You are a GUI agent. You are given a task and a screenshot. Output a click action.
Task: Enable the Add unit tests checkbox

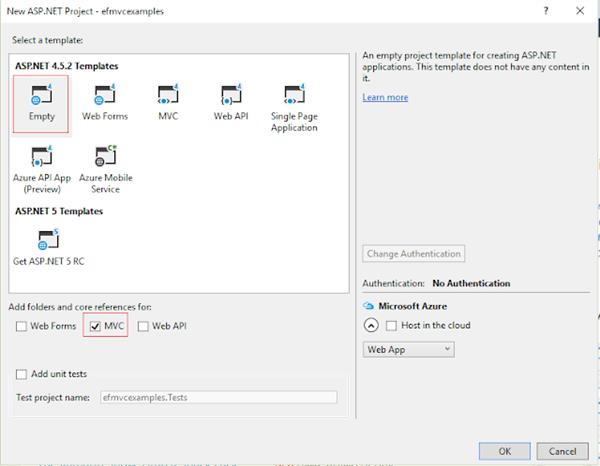point(22,374)
